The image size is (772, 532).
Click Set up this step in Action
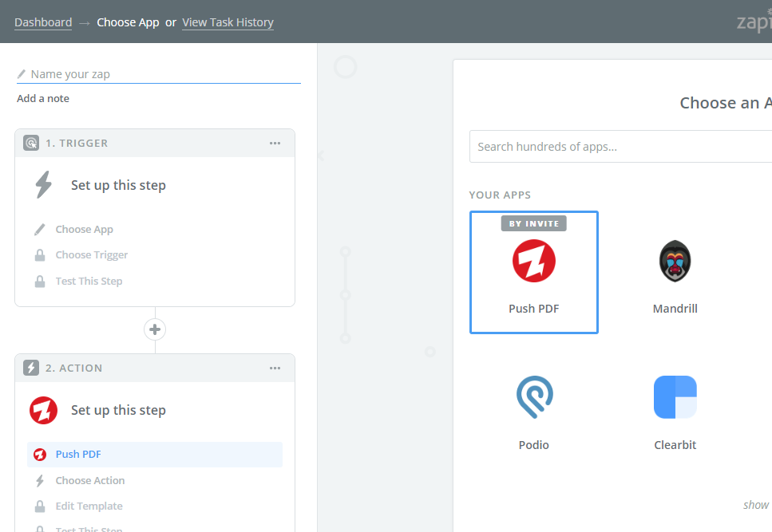(x=118, y=410)
